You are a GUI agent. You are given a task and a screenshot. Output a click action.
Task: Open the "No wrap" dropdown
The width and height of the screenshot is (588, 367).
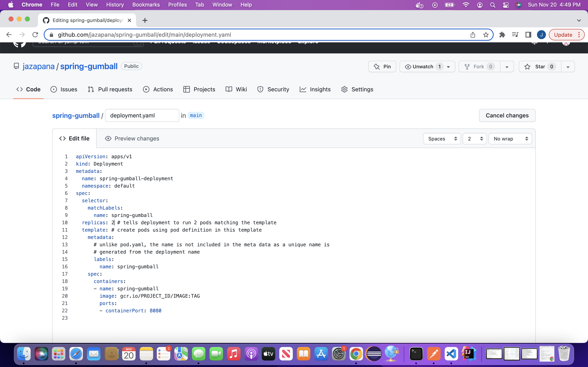510,139
